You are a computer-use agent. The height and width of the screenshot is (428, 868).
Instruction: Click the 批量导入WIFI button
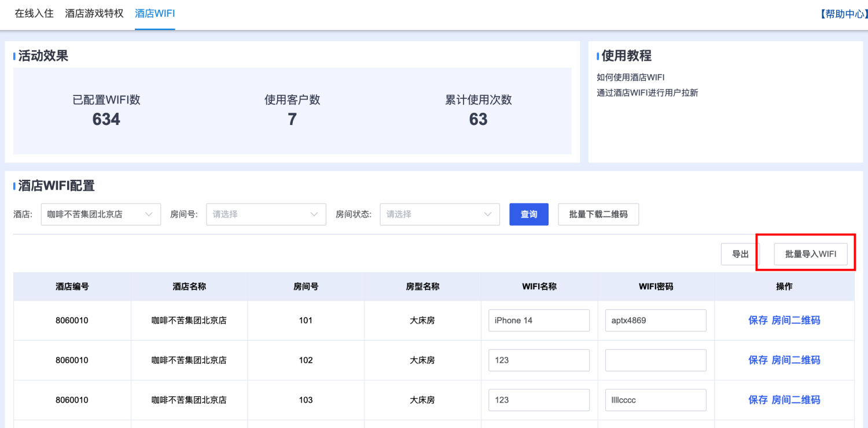point(811,254)
